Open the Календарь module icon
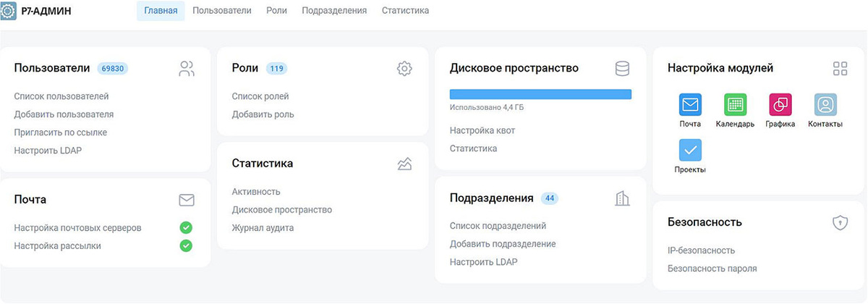 (x=735, y=104)
